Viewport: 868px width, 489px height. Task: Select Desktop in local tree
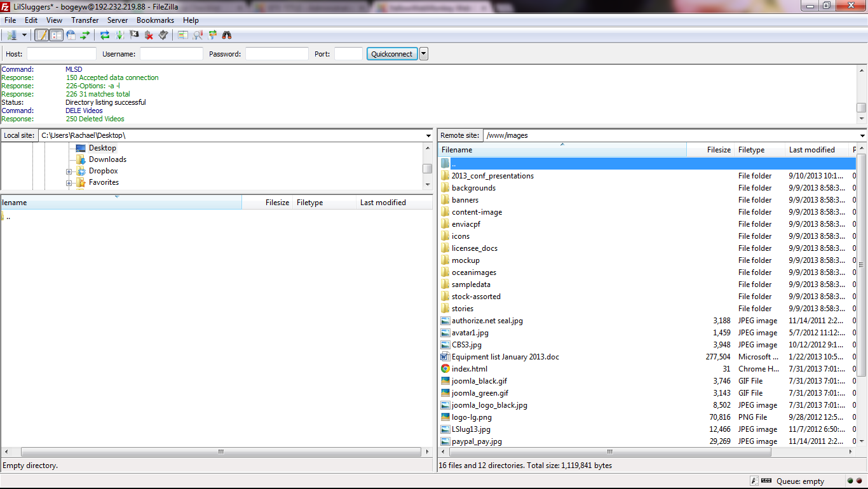(102, 148)
